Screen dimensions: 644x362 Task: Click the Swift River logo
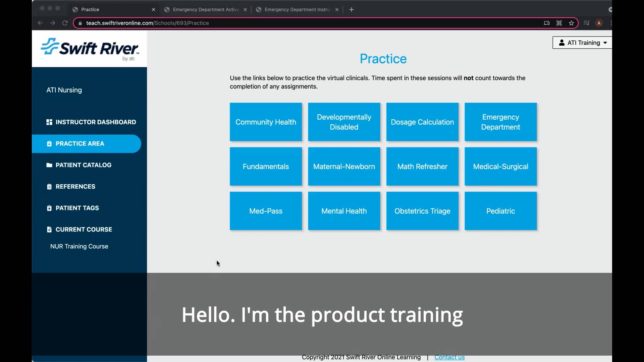click(x=90, y=49)
